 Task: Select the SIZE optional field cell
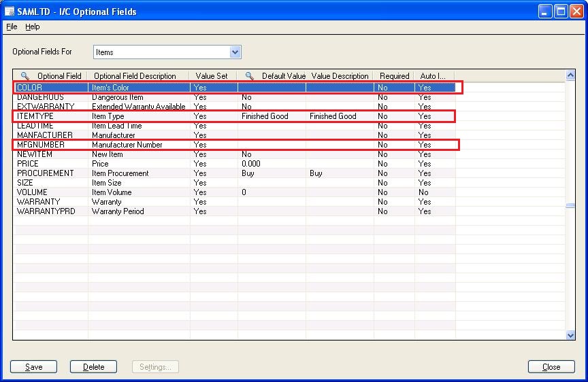(x=50, y=183)
